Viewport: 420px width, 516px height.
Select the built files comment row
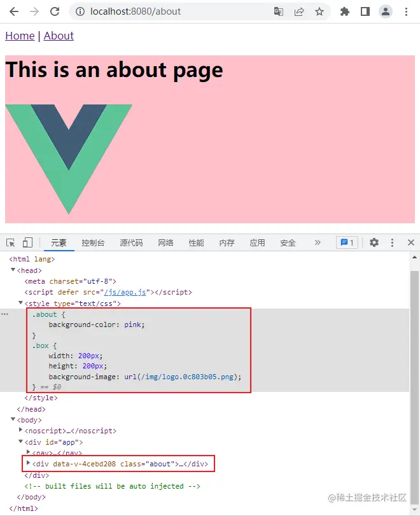click(x=112, y=486)
